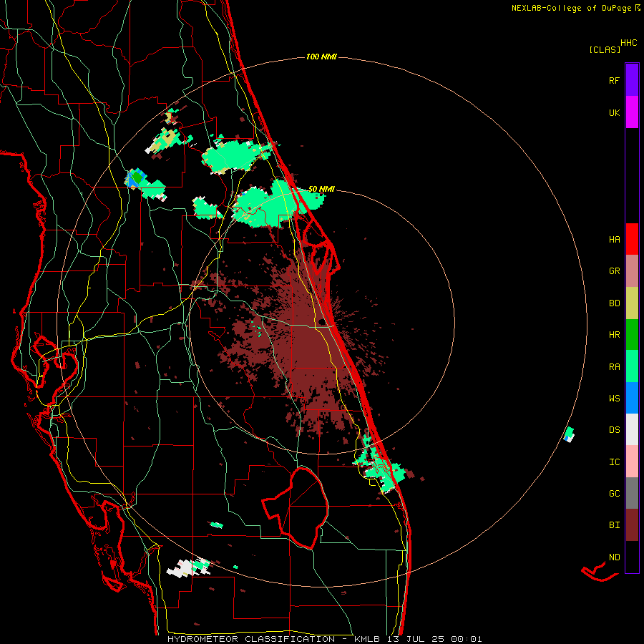
Task: Click the IC light pink legend swatch
Action: [632, 462]
